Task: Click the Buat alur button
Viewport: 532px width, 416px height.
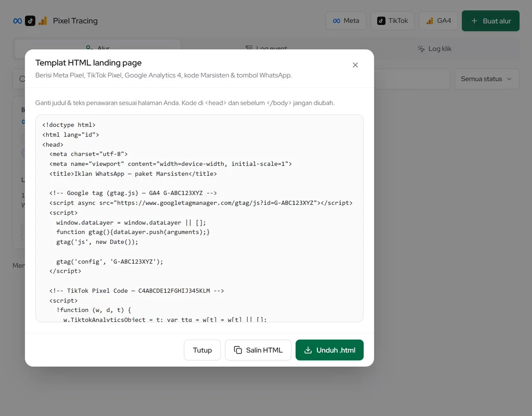Action: pyautogui.click(x=490, y=21)
